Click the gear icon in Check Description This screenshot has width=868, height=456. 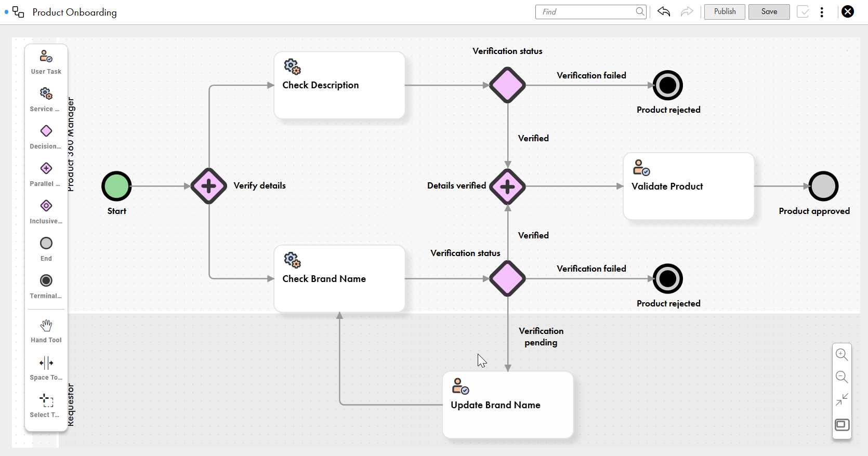(292, 67)
